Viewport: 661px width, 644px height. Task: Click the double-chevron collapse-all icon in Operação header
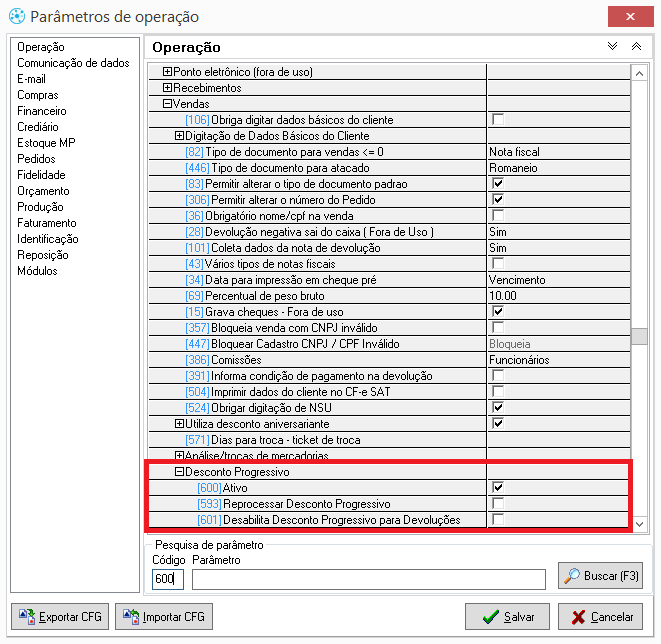coord(636,47)
